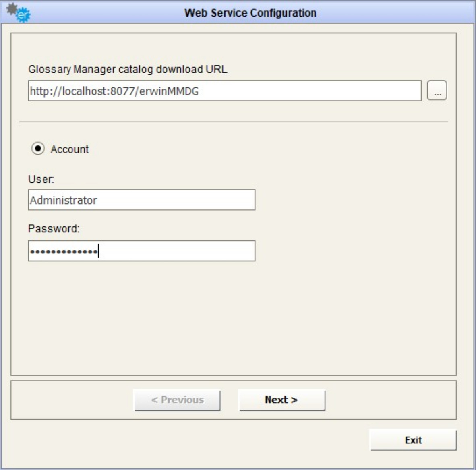Click the Glossary Manager catalog download URL label
476x470 pixels.
click(x=127, y=69)
